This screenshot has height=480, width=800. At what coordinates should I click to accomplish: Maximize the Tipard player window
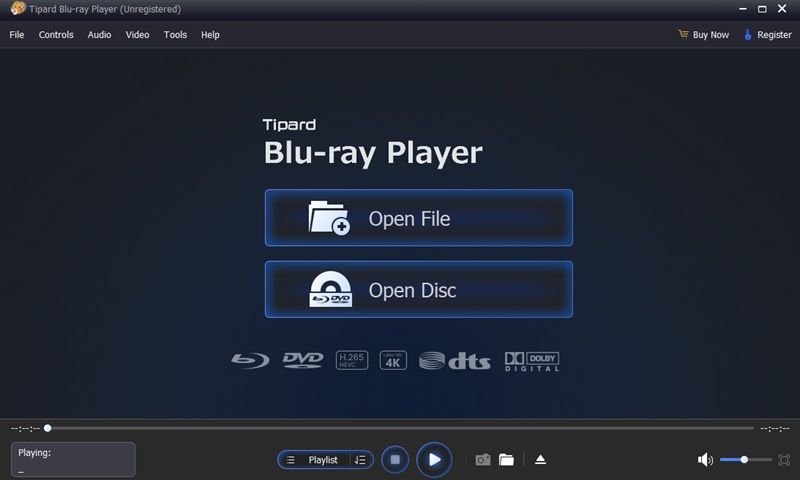(x=762, y=9)
